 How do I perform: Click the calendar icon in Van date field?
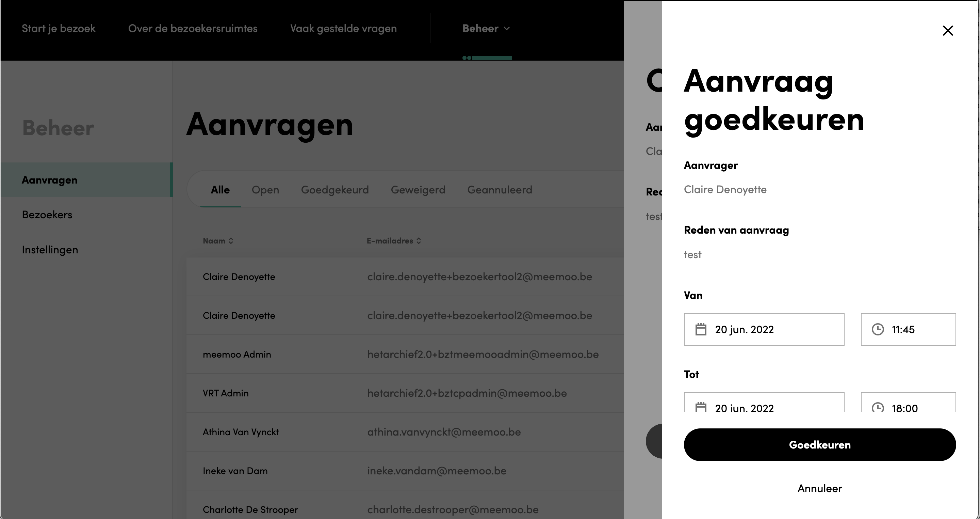tap(701, 329)
